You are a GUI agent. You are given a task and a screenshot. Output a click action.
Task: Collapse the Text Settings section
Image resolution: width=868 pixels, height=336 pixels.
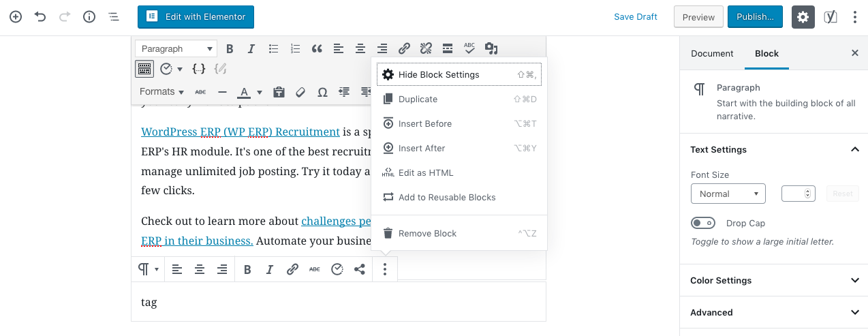click(775, 149)
